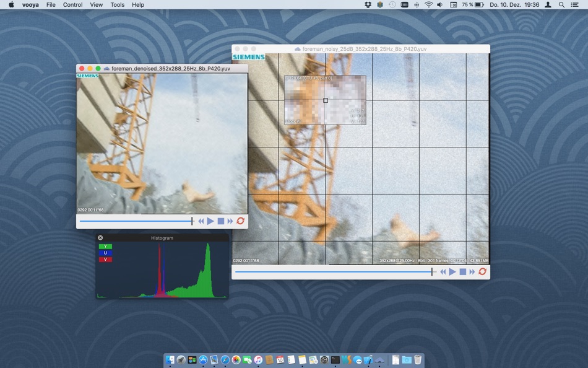
Task: Open the File menu
Action: (51, 5)
